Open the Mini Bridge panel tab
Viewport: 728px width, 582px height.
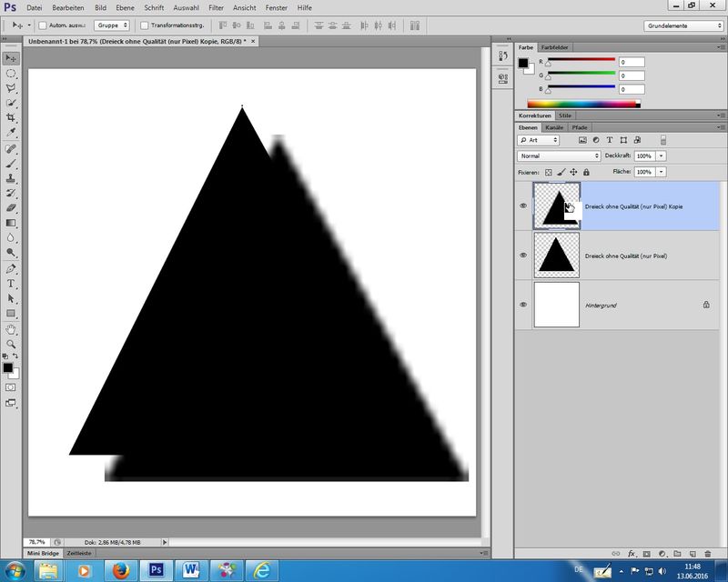point(44,553)
